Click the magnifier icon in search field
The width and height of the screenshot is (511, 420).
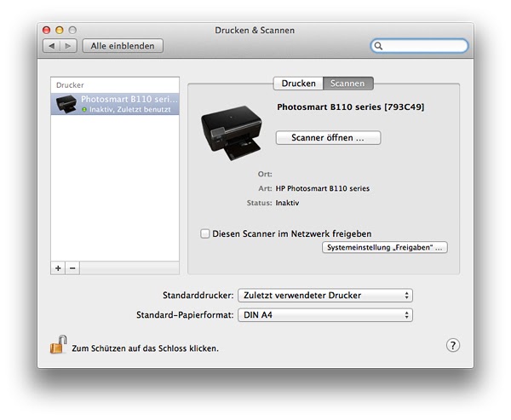(x=378, y=46)
